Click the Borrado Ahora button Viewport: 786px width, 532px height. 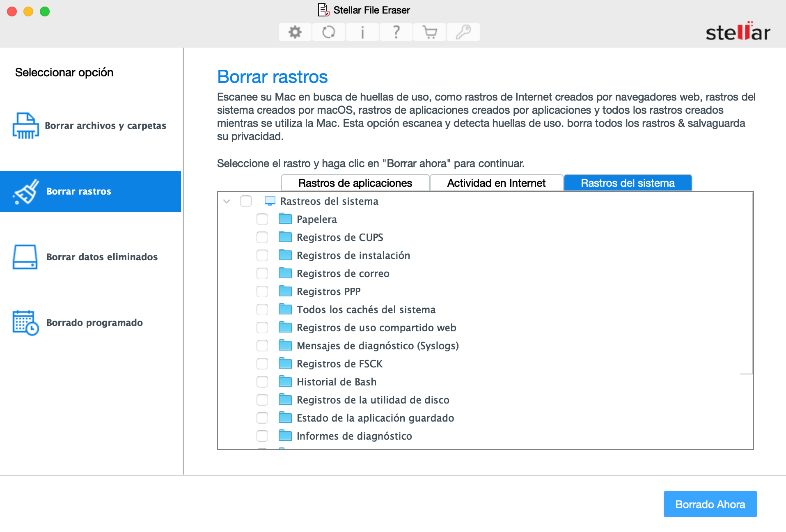point(710,504)
